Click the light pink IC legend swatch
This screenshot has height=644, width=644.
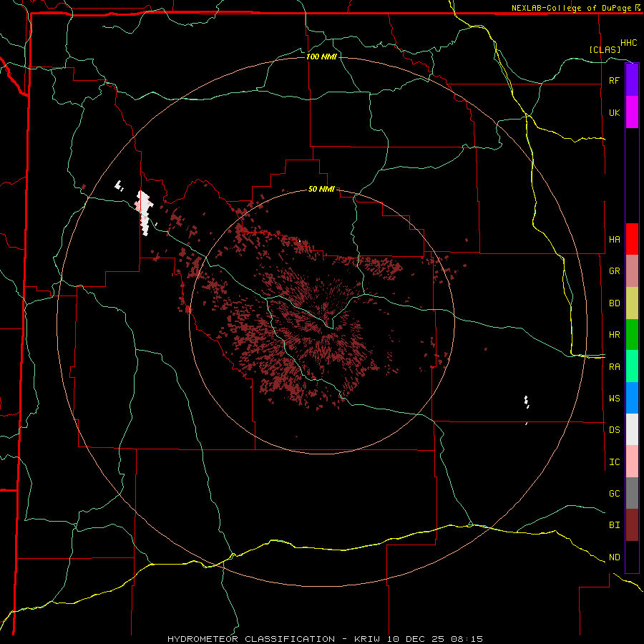click(632, 462)
